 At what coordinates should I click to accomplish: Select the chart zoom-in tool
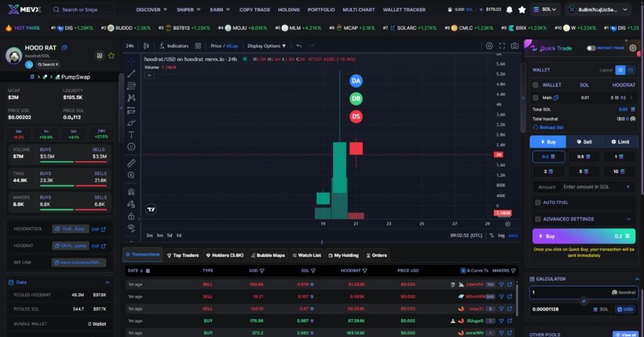[x=131, y=175]
